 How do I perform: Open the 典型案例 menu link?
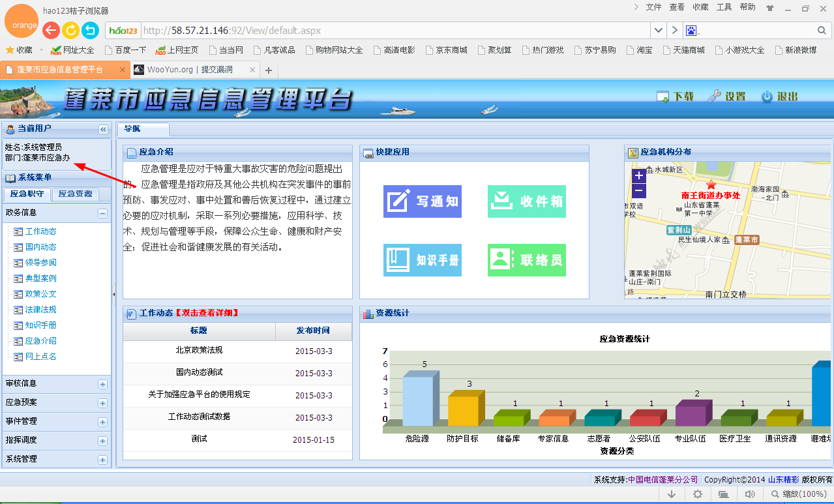point(40,278)
